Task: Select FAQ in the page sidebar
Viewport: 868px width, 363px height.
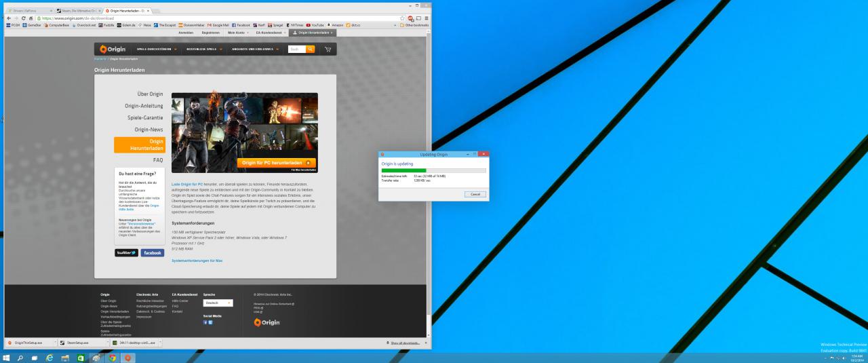Action: pos(158,160)
